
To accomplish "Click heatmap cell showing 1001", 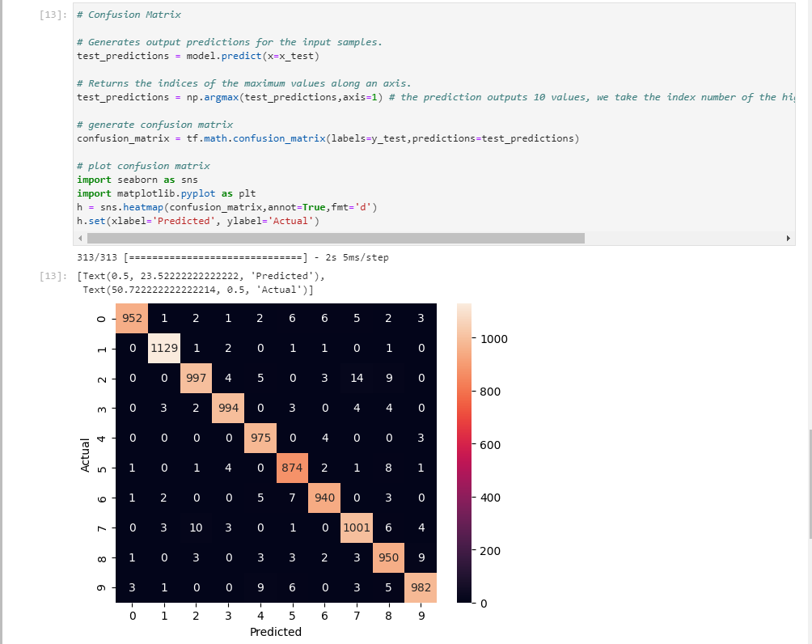I will click(357, 528).
